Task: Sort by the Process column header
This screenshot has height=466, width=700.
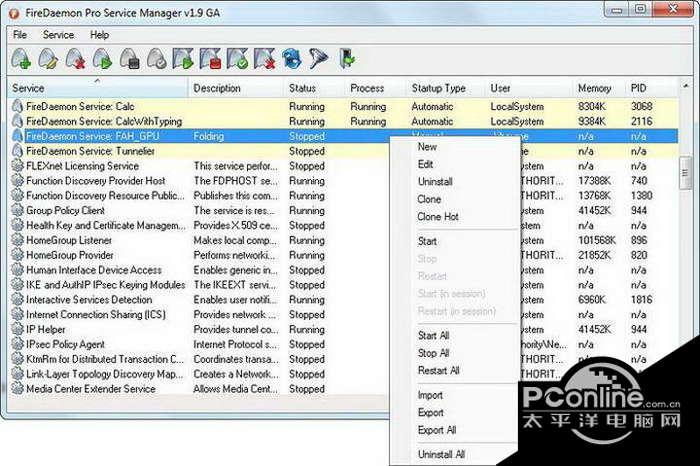Action: [x=375, y=88]
